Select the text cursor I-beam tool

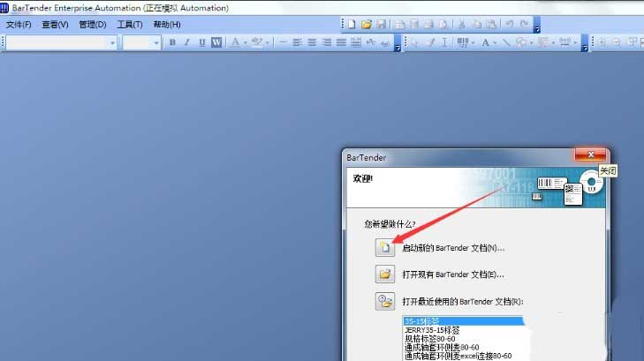click(x=444, y=42)
